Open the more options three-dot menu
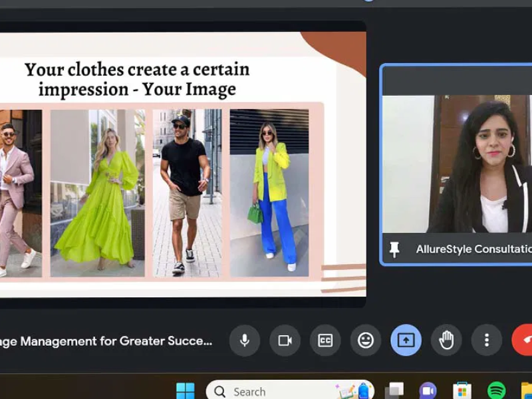 click(x=487, y=340)
